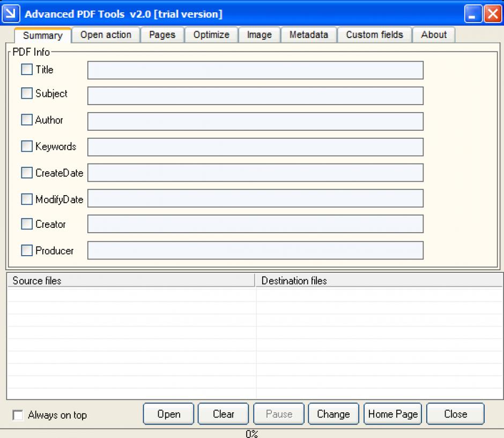The width and height of the screenshot is (504, 438).
Task: Tick the Subject checkbox
Action: [x=27, y=93]
